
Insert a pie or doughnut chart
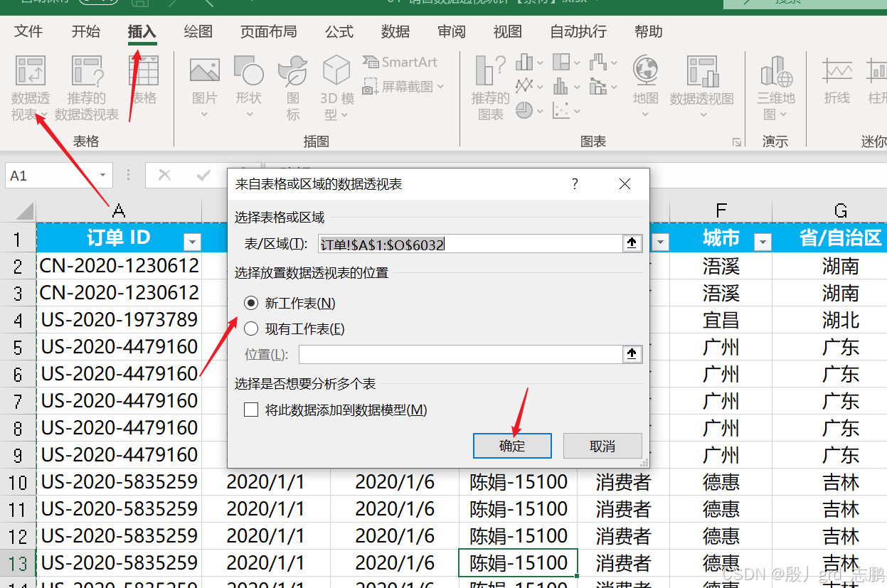[525, 110]
